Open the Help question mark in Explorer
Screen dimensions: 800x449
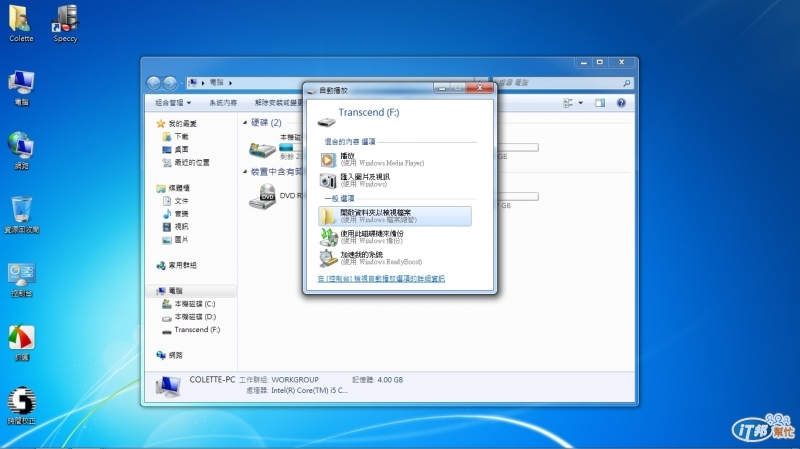(621, 103)
